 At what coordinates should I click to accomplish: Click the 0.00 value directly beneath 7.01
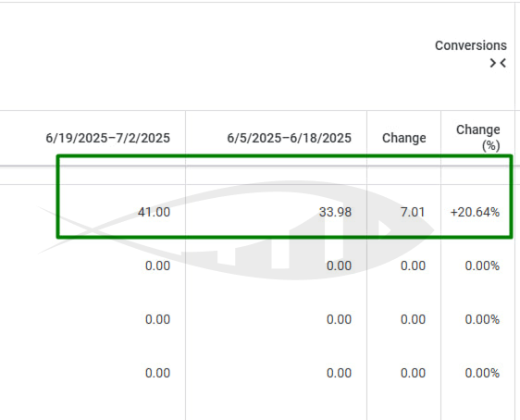413,266
